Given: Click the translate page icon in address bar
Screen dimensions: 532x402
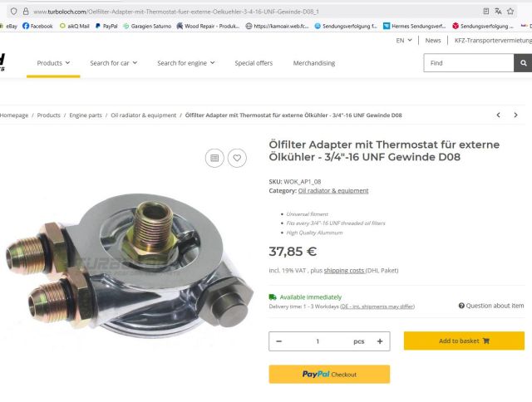Looking at the screenshot, I should [498, 12].
